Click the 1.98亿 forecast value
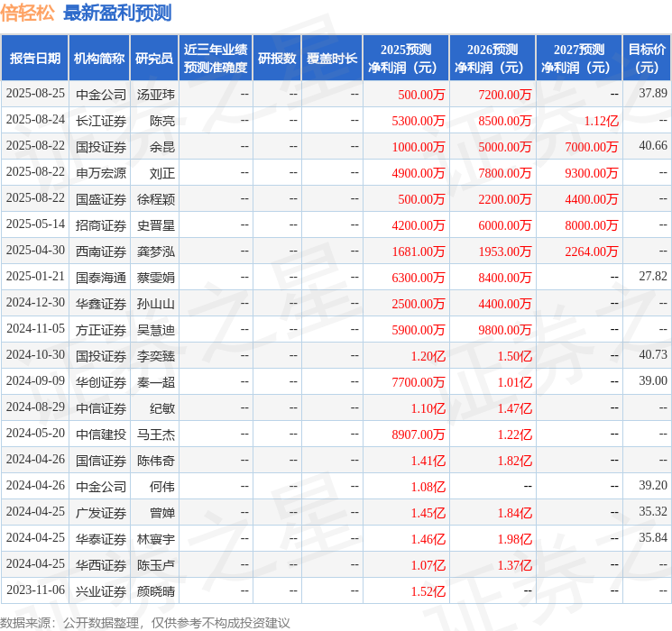The height and width of the screenshot is (631, 672). [515, 539]
